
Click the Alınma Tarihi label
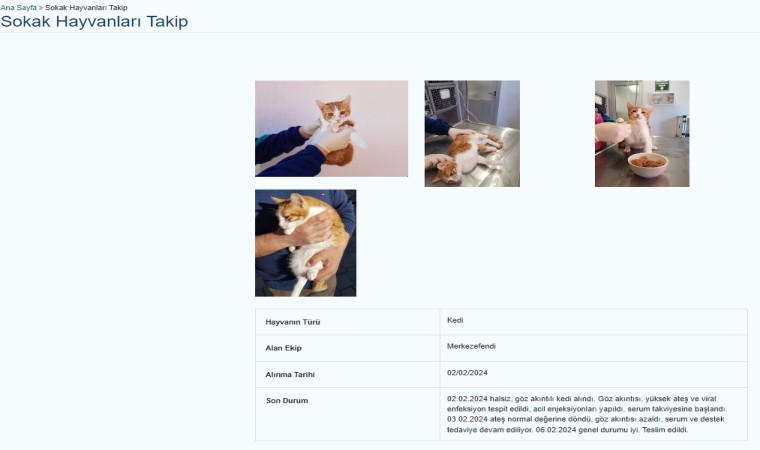tap(290, 374)
